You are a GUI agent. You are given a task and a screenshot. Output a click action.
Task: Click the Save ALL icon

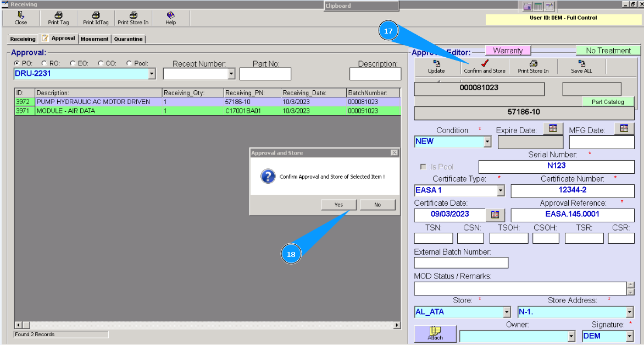pos(581,63)
